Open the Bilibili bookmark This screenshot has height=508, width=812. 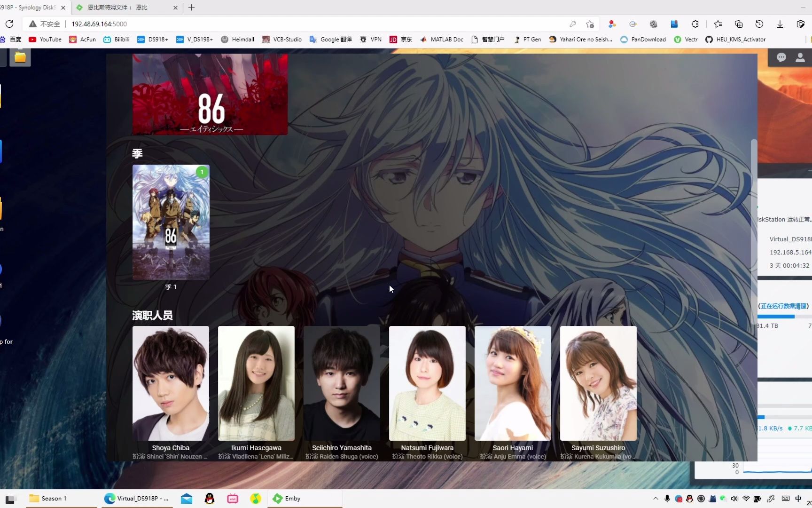click(x=117, y=40)
